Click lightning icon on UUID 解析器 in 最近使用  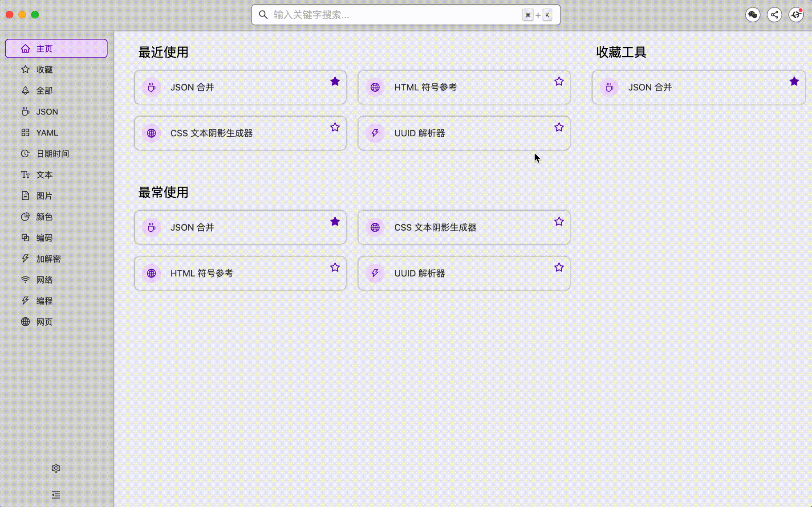(375, 133)
